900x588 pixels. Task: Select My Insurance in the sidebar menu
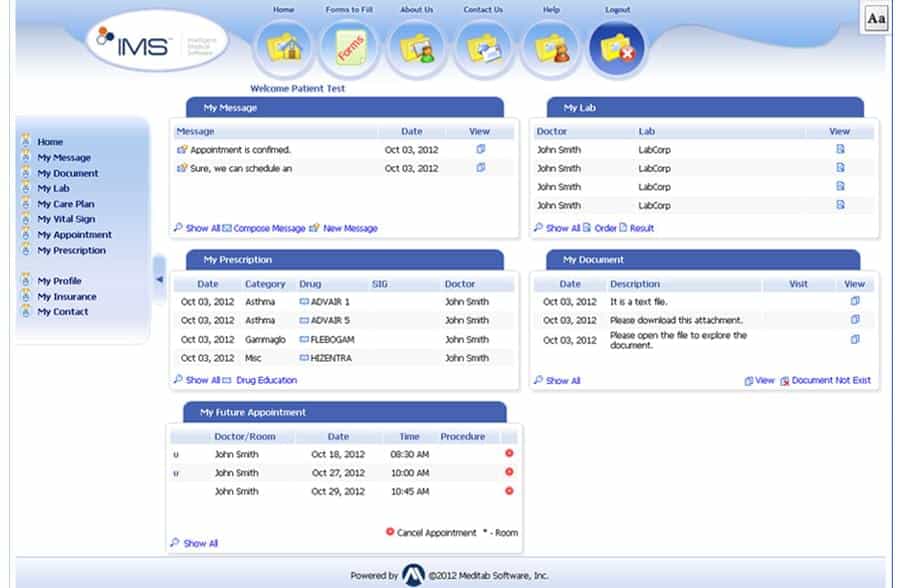point(67,296)
